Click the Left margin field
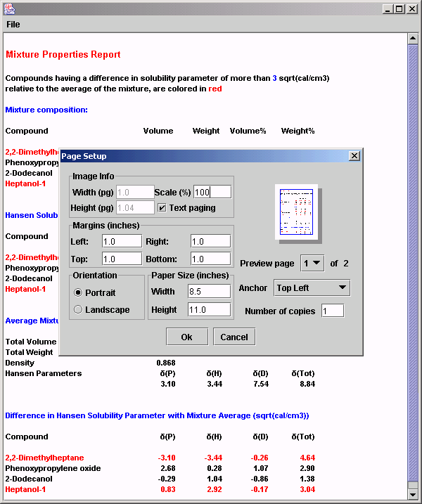This screenshot has height=504, width=422. coord(122,241)
